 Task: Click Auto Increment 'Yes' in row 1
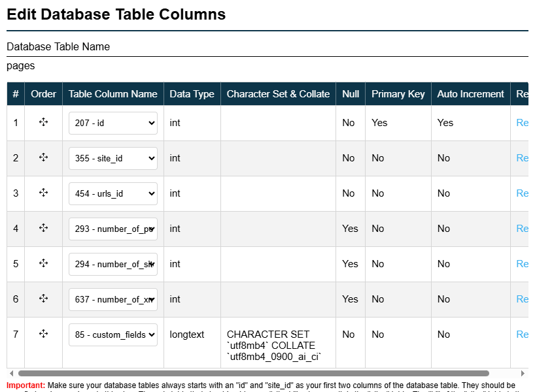point(445,123)
